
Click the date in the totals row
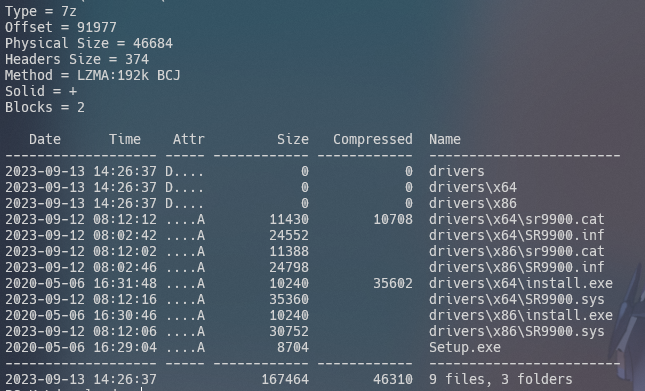(x=45, y=379)
